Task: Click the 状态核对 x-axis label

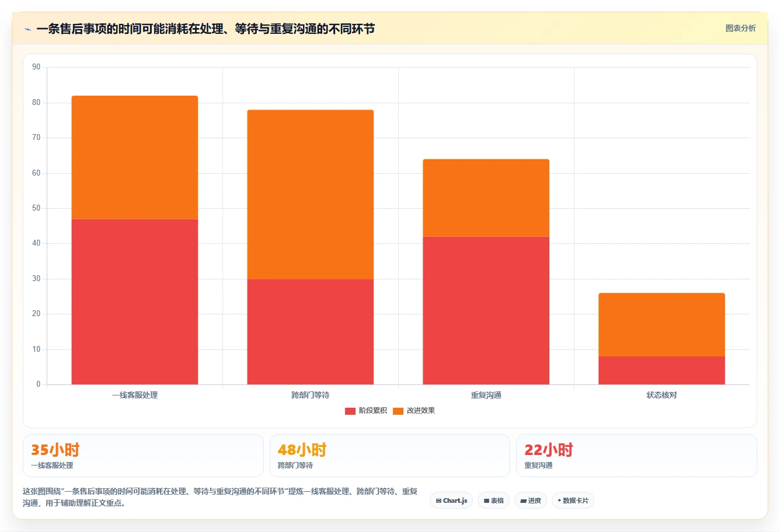Action: pos(662,395)
